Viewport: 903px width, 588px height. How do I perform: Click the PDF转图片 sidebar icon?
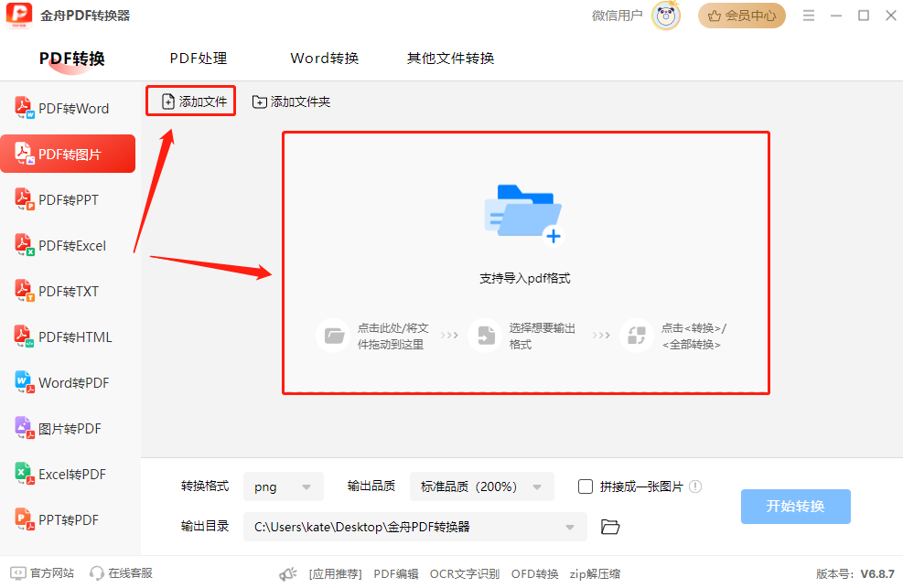click(24, 154)
